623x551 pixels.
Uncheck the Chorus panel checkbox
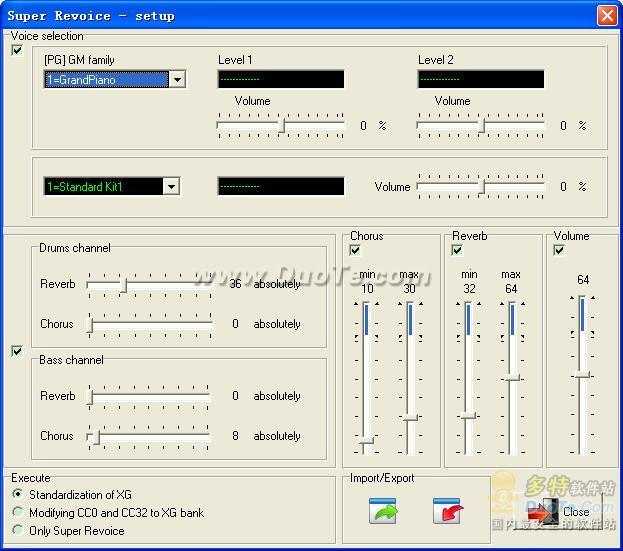tap(355, 250)
